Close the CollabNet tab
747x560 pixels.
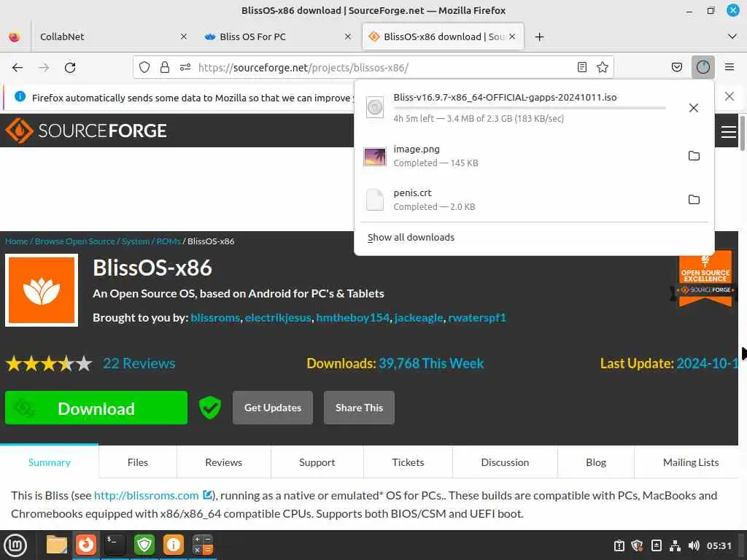184,36
